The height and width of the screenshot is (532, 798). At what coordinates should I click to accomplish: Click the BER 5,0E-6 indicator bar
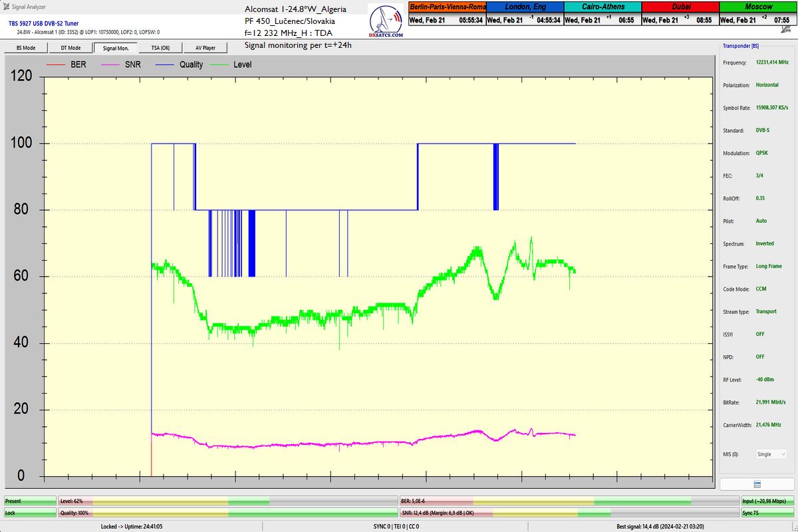[569, 501]
